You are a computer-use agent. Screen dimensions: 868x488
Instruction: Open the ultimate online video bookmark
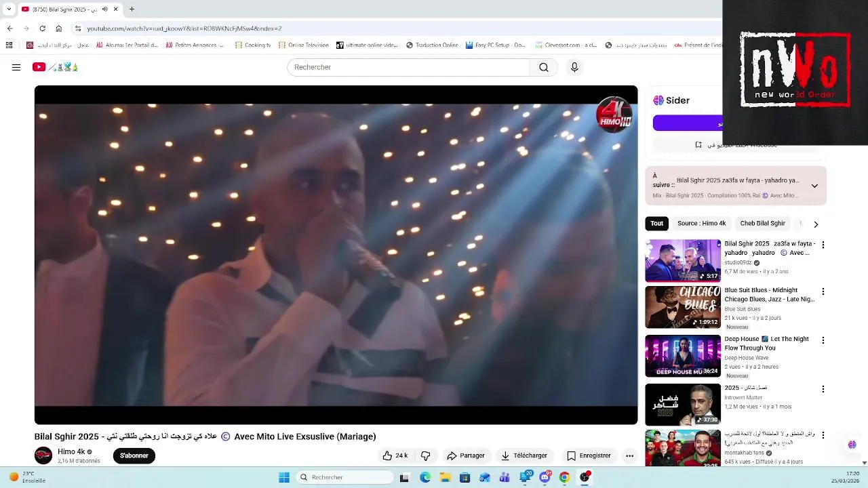[x=367, y=45]
